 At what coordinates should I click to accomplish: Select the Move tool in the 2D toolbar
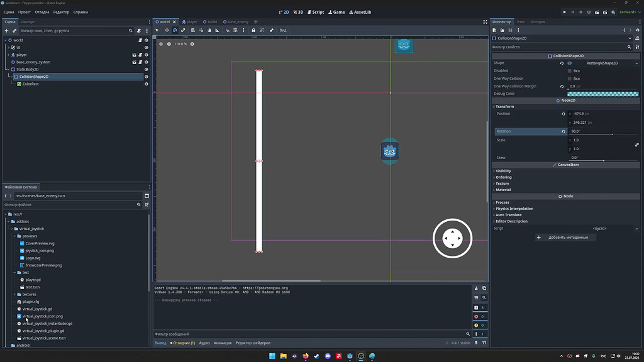pyautogui.click(x=167, y=30)
